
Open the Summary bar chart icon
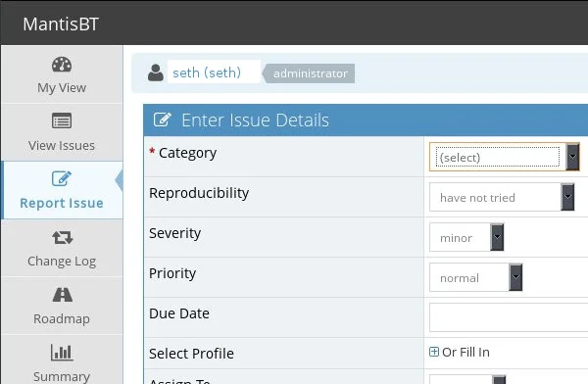(x=62, y=353)
